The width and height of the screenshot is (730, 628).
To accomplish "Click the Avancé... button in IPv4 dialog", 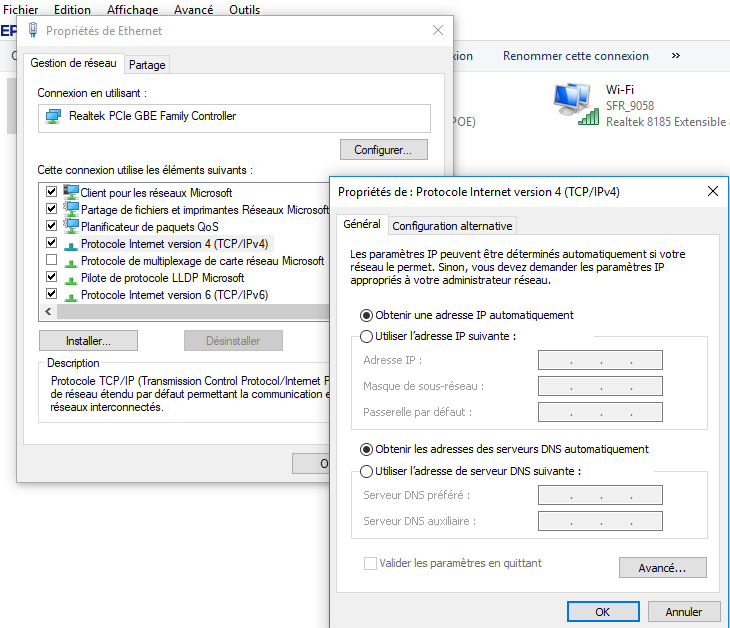I will pyautogui.click(x=662, y=568).
